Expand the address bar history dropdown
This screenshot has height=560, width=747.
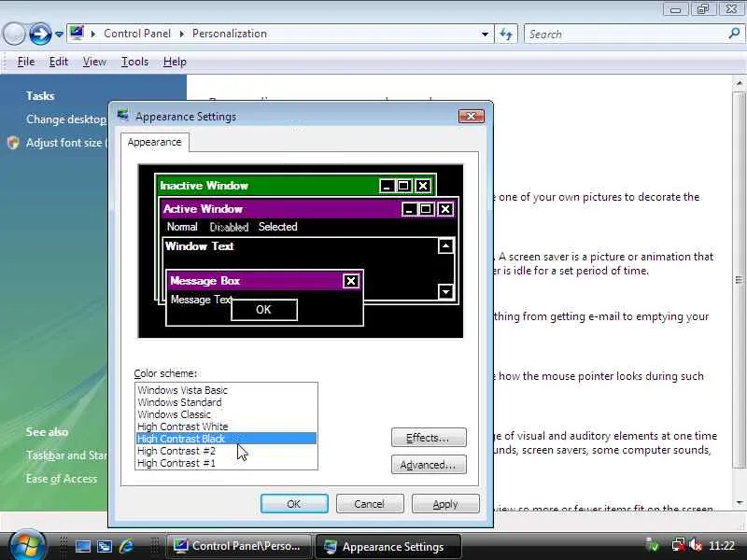(485, 35)
